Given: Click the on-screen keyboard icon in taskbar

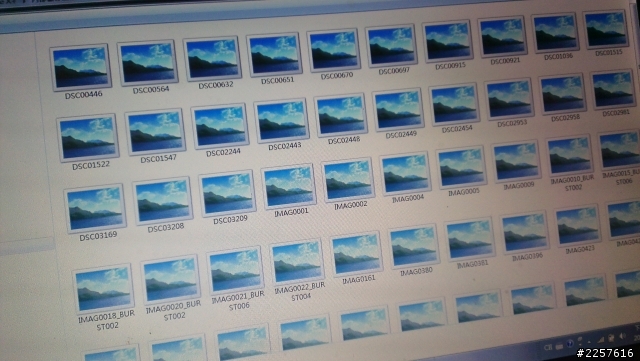Looking at the screenshot, I should click(559, 347).
